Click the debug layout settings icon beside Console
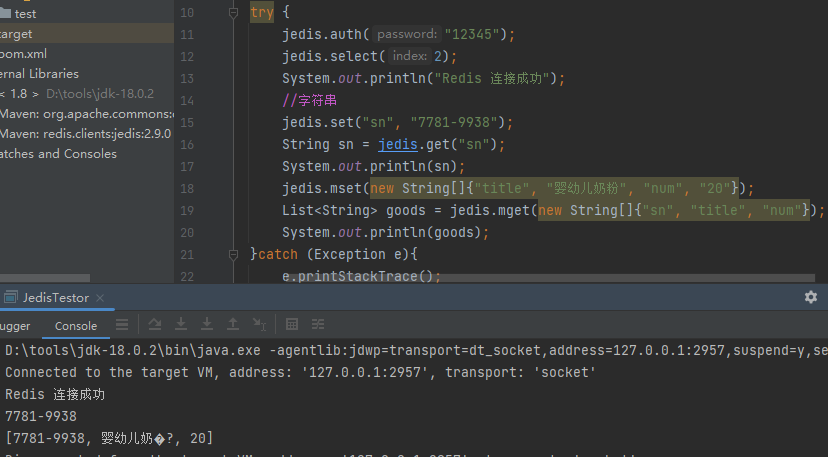 pos(122,324)
